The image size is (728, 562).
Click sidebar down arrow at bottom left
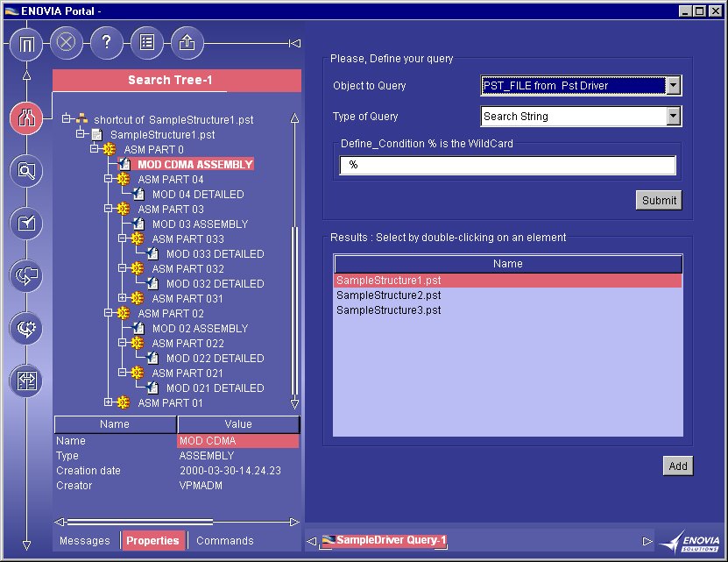coord(26,545)
